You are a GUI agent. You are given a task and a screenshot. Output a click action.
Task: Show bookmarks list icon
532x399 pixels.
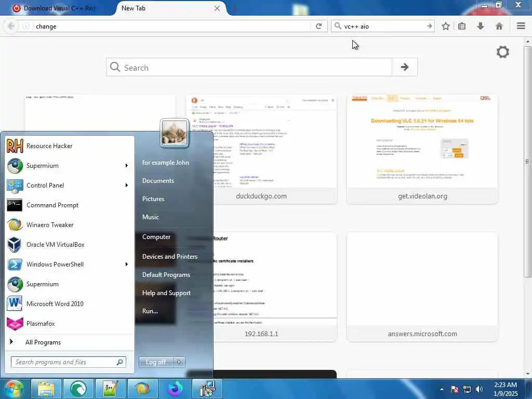[x=462, y=26]
